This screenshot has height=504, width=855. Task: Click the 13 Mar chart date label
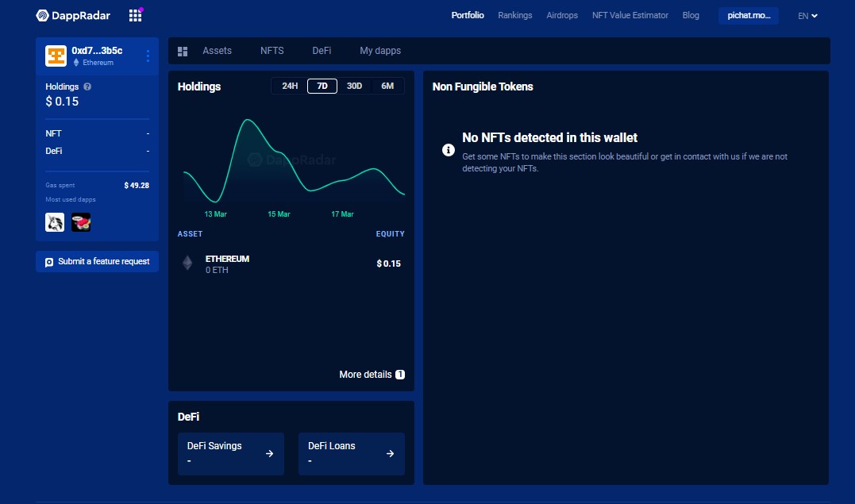click(215, 214)
